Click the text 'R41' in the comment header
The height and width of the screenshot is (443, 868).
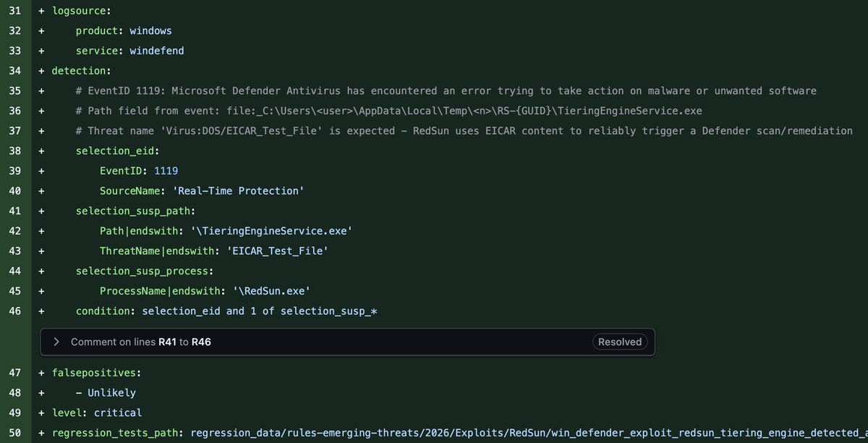(167, 342)
